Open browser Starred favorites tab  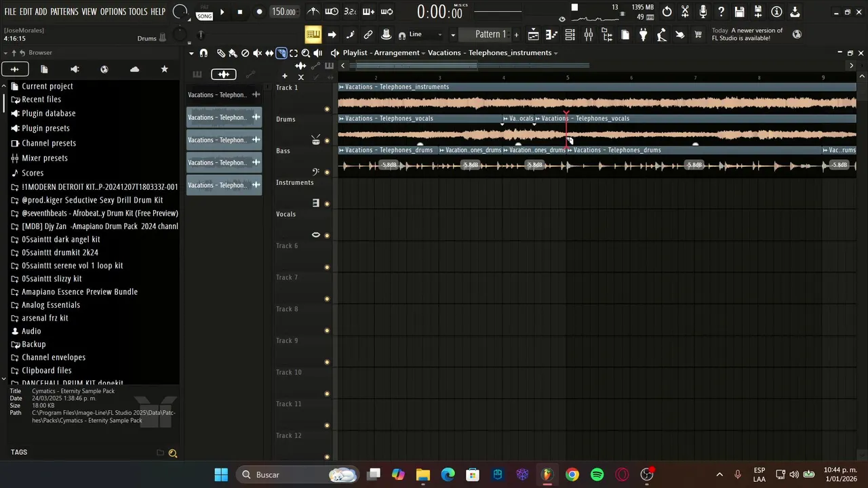coord(164,69)
